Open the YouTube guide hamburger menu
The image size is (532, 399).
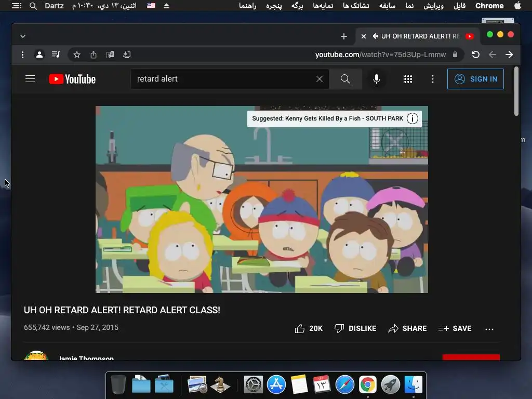pos(30,79)
